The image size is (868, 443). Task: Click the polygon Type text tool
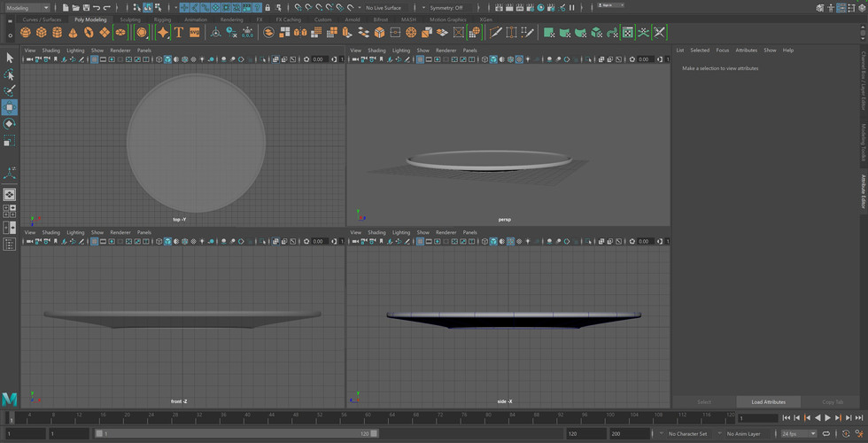pyautogui.click(x=178, y=33)
